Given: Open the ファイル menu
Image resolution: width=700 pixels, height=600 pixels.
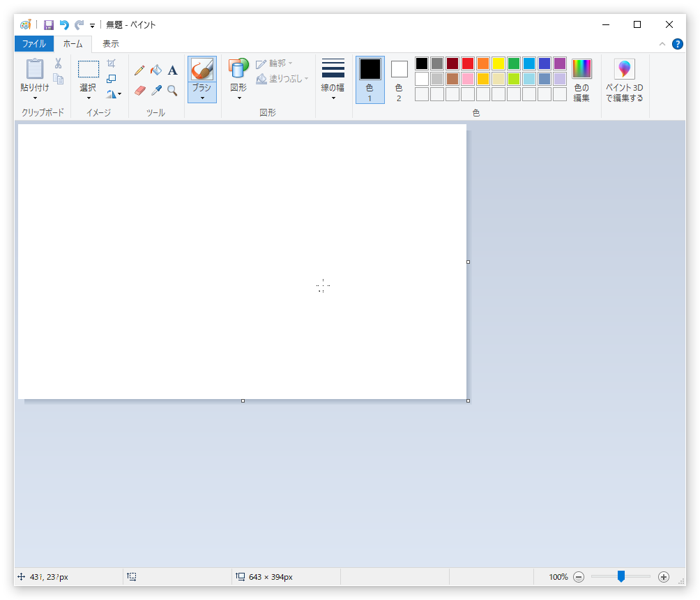Looking at the screenshot, I should (33, 43).
